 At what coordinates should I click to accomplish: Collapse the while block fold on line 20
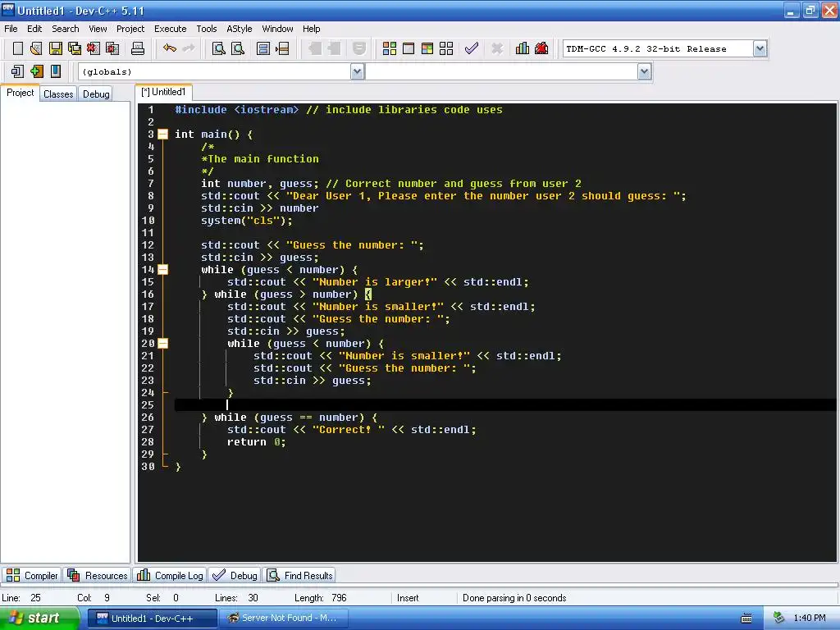163,344
